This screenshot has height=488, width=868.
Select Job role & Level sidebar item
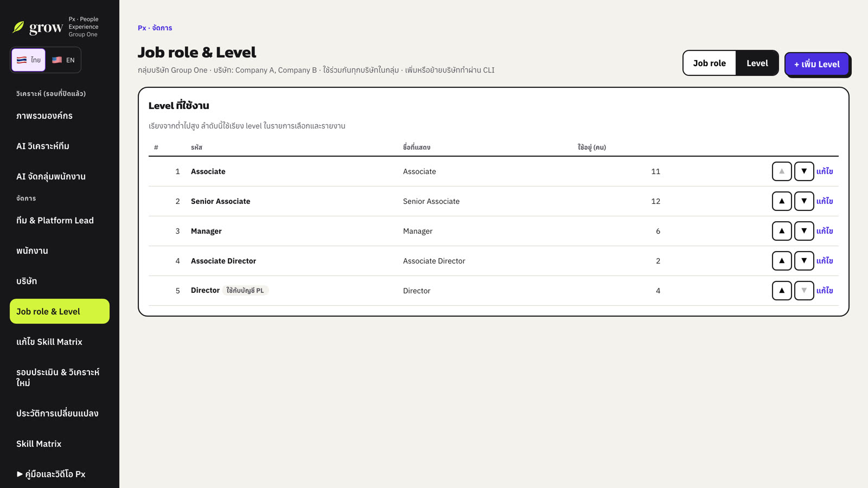(60, 311)
